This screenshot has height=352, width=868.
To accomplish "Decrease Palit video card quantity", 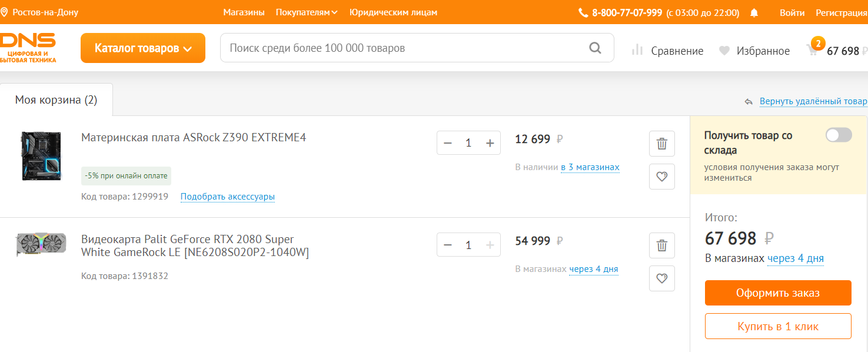I will pyautogui.click(x=448, y=245).
